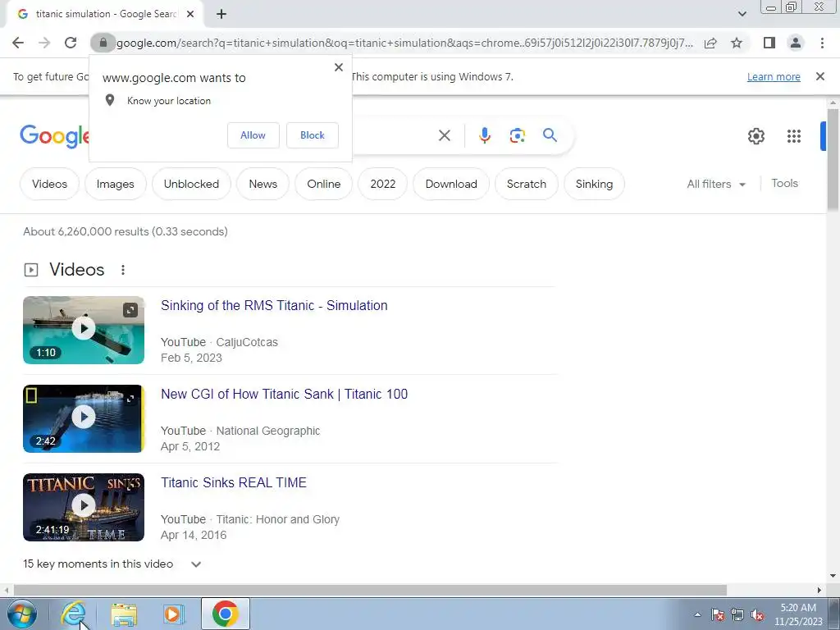The width and height of the screenshot is (840, 630).
Task: Select the Sinking filter chip
Action: click(x=594, y=184)
